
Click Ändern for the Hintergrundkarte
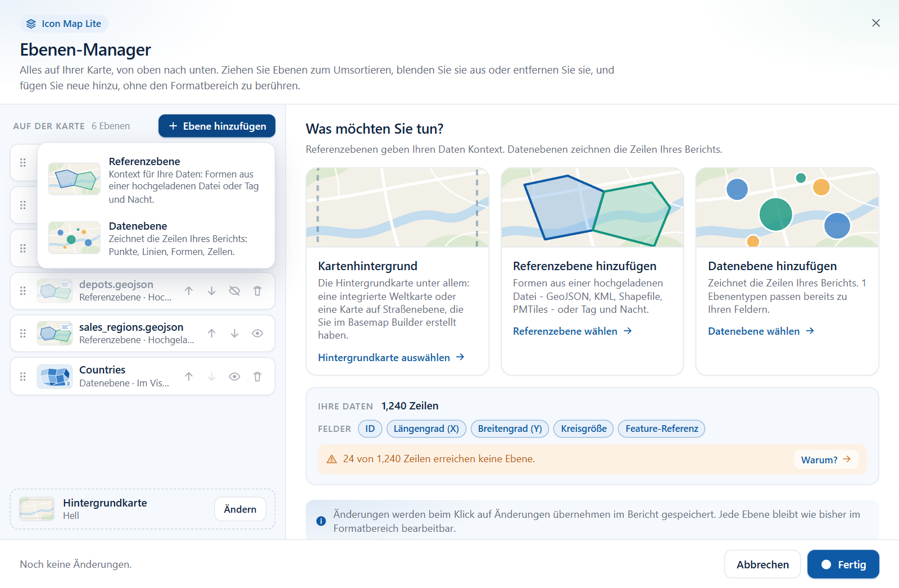click(240, 509)
